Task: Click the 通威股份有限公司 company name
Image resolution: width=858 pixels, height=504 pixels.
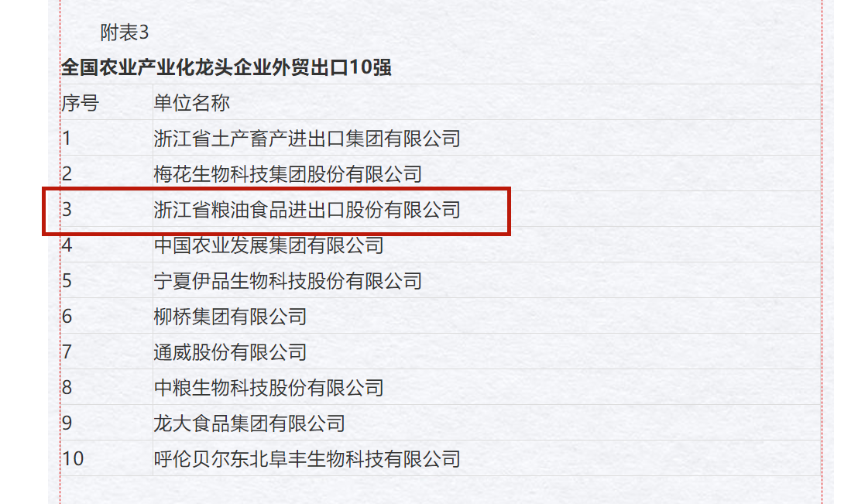Action: pyautogui.click(x=230, y=352)
